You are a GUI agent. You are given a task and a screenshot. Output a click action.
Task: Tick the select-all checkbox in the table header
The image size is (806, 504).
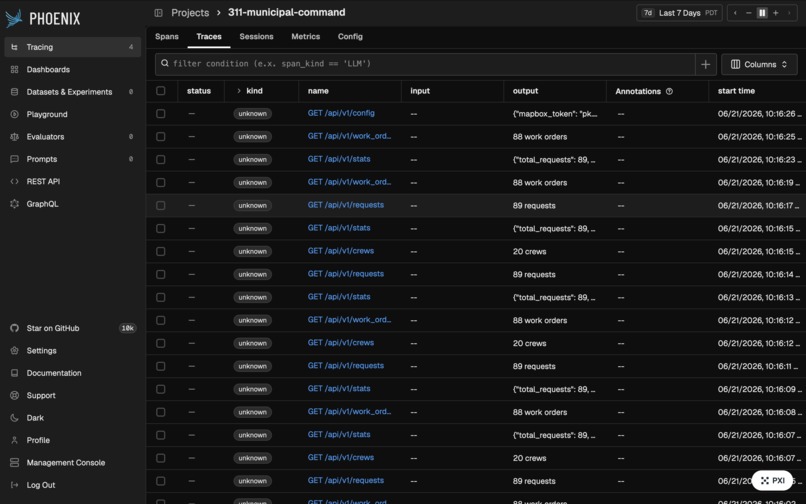160,91
